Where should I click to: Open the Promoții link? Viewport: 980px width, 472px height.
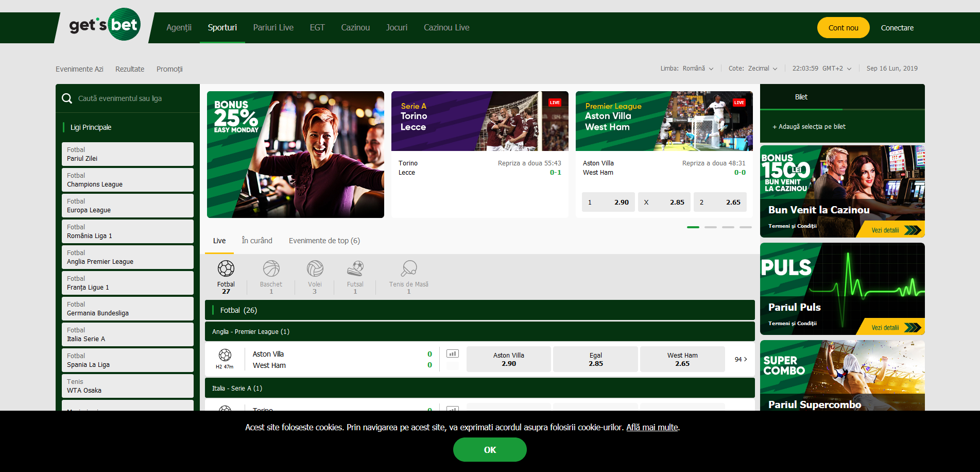click(169, 69)
